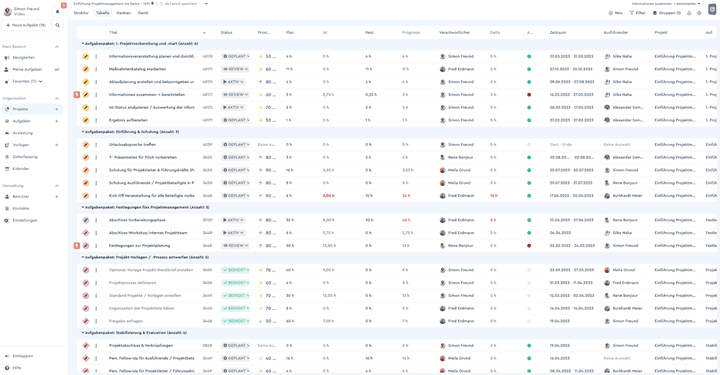Click the Kalender icon in the sidebar
Viewport: 720px width, 375px height.
coord(7,169)
